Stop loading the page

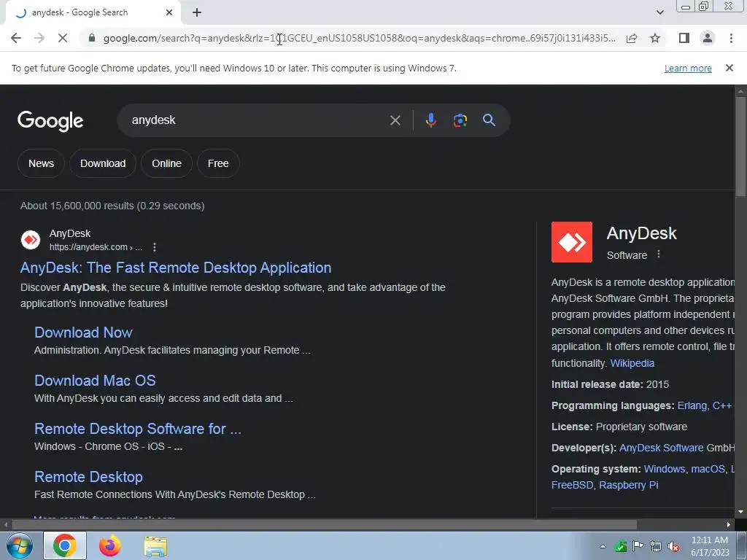click(x=63, y=38)
